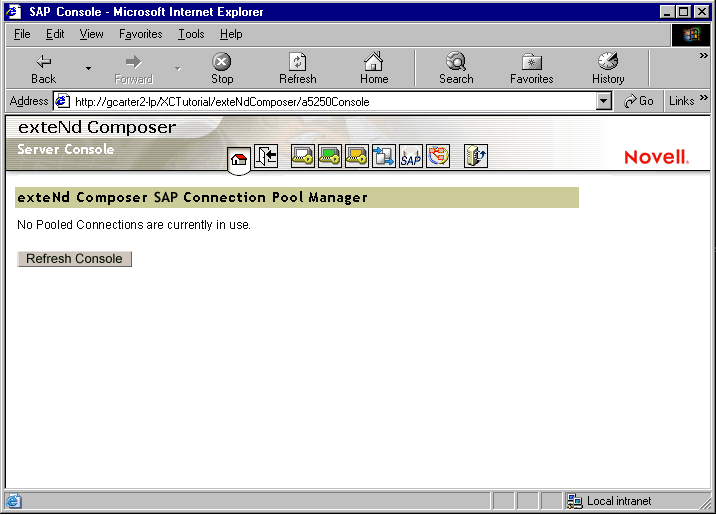
Task: Open the Search toolbar button
Action: point(456,69)
